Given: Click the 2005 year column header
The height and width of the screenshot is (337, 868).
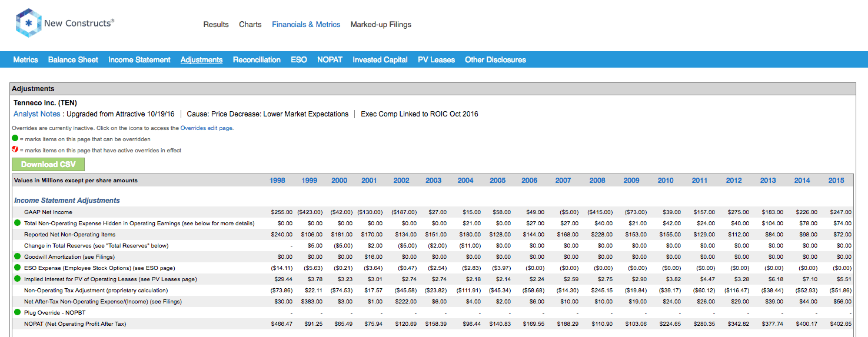Looking at the screenshot, I should point(498,181).
